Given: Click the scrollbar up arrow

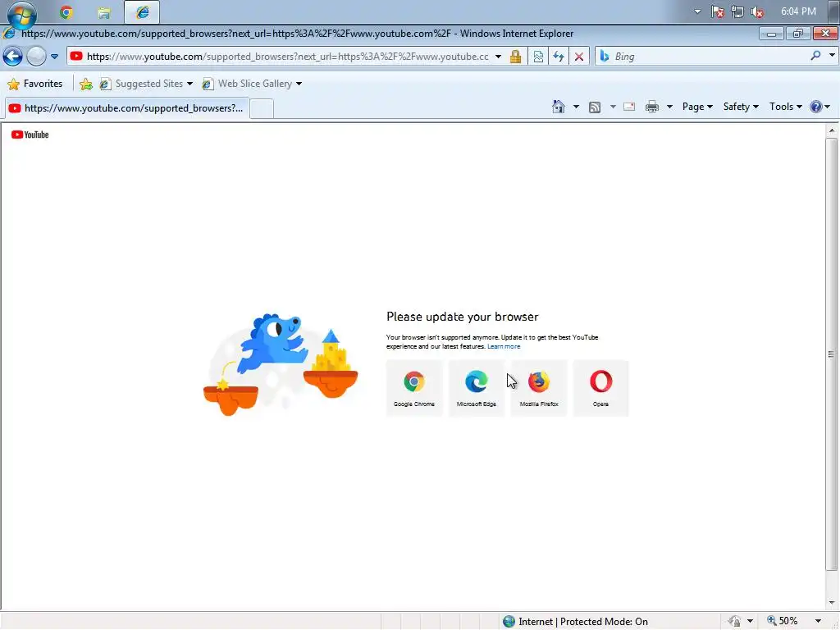Looking at the screenshot, I should (832, 130).
